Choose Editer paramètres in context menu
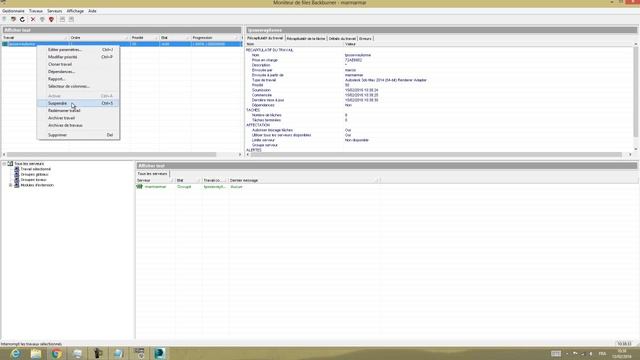 click(78, 49)
